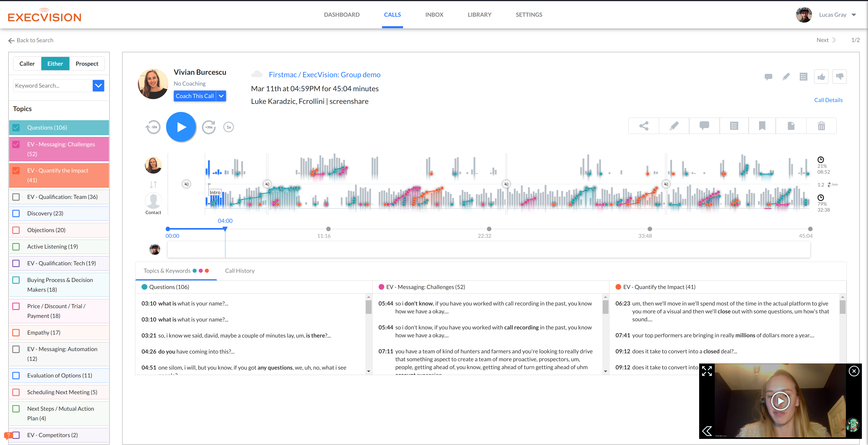Enable the Objections (20) checkbox
Image resolution: width=868 pixels, height=445 pixels.
click(16, 230)
